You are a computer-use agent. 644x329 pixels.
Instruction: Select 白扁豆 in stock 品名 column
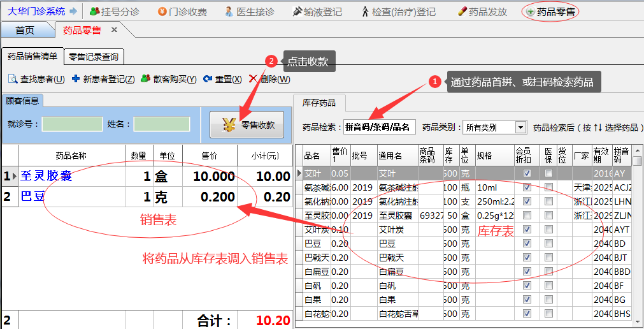click(315, 272)
